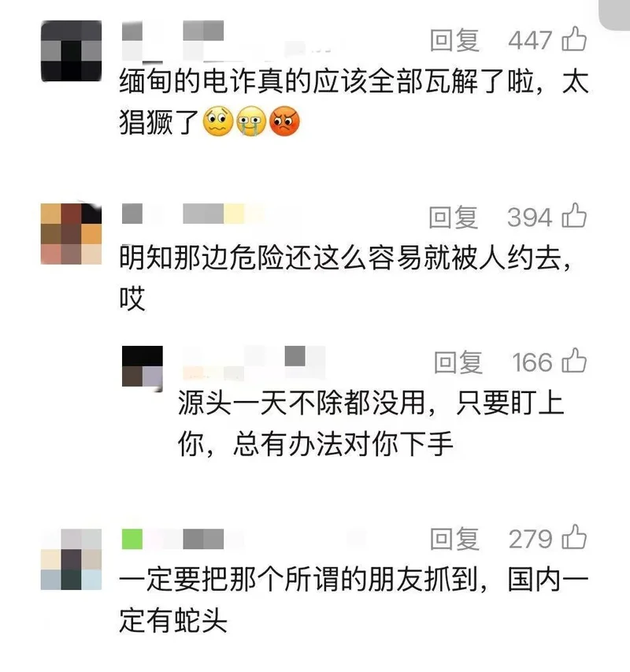
Task: Tap thumbs-up on the 279-like comment
Action: (x=574, y=537)
